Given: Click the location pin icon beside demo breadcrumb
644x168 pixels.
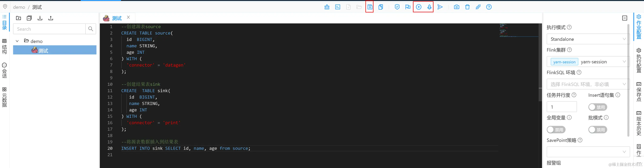Looking at the screenshot, I should pos(5,7).
